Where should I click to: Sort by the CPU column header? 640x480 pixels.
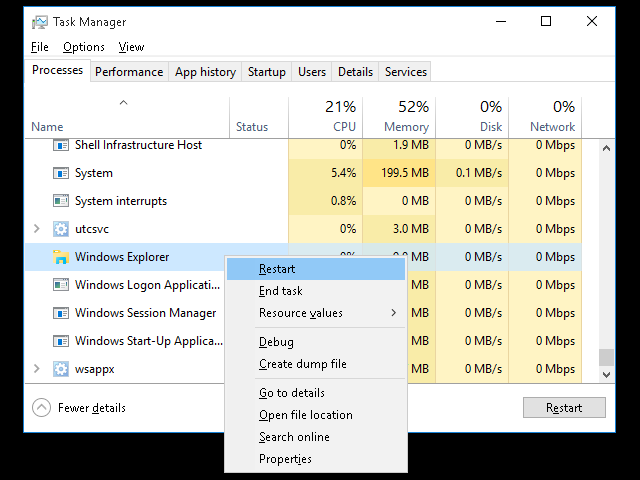tap(325, 117)
